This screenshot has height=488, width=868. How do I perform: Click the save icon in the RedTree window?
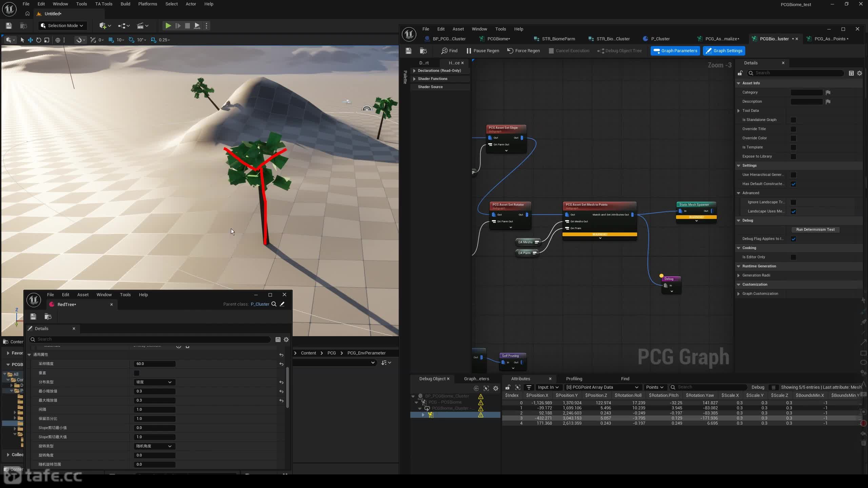coord(33,317)
